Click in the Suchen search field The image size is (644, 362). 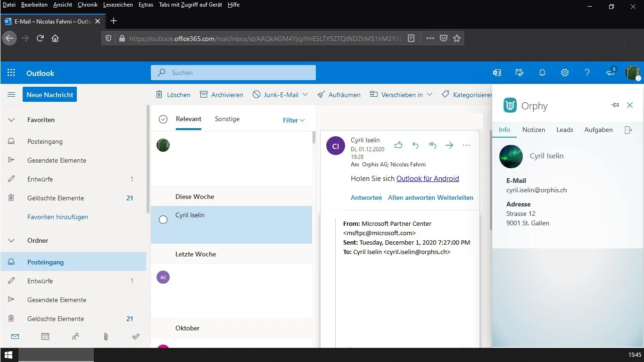[233, 73]
